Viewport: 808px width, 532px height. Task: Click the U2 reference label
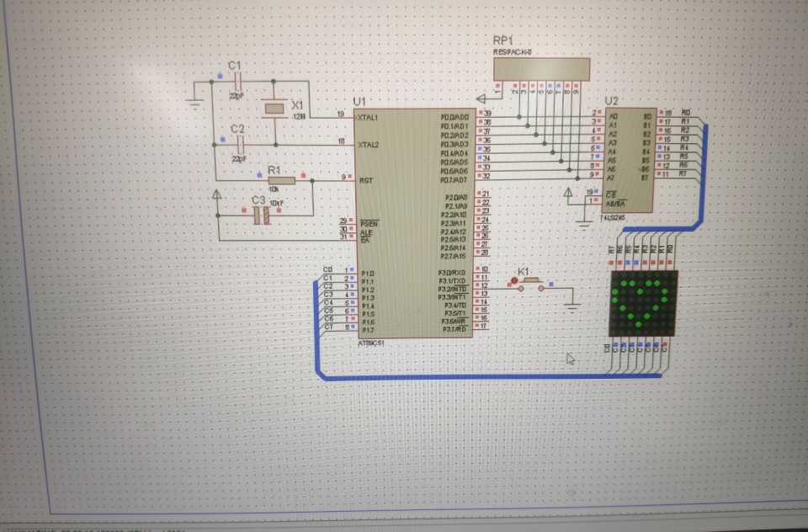pos(611,101)
